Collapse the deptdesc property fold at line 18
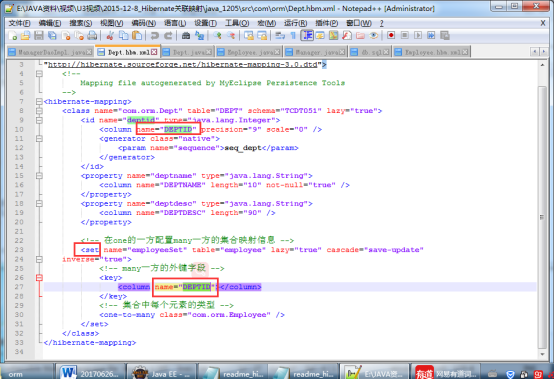This screenshot has height=380, width=554. pos(39,203)
